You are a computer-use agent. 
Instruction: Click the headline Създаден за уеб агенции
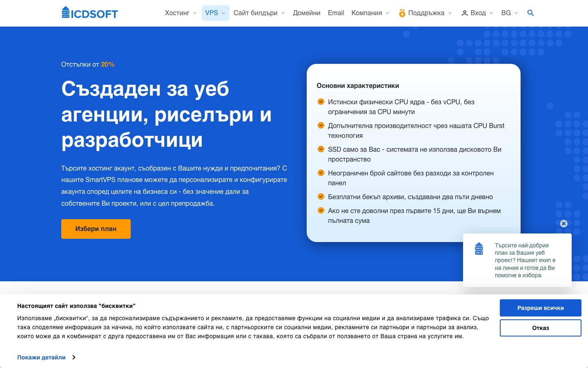pos(167,114)
